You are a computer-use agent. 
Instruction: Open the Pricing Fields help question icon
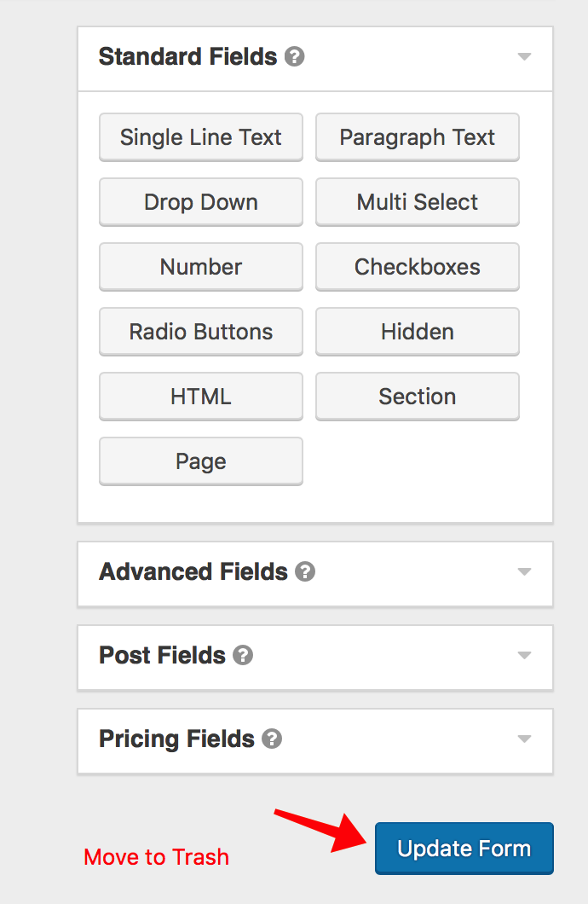click(x=272, y=739)
